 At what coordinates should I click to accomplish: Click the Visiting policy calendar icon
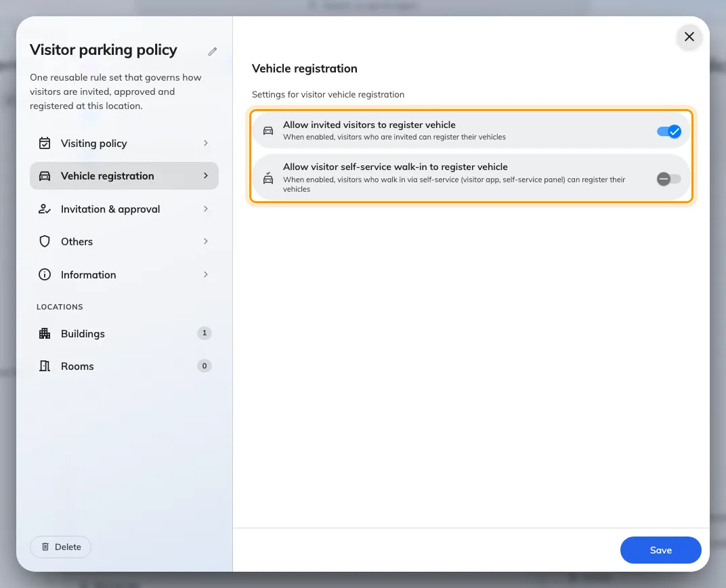45,143
